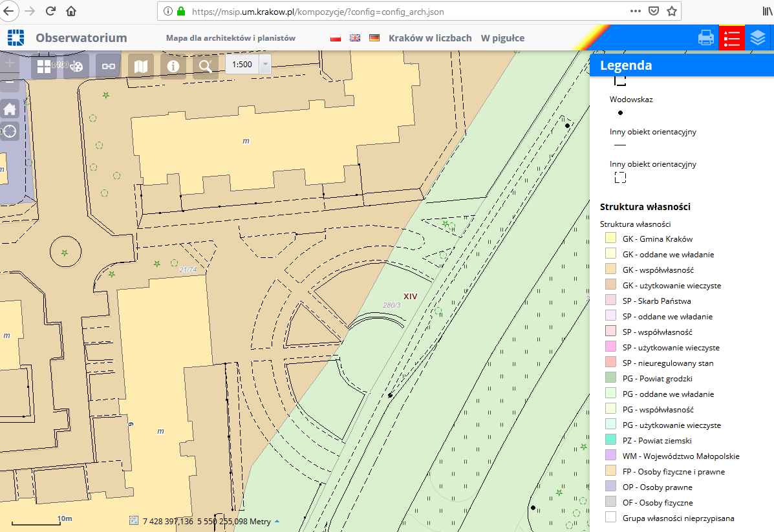The width and height of the screenshot is (774, 532).
Task: Open the browser library icon
Action: click(x=767, y=11)
